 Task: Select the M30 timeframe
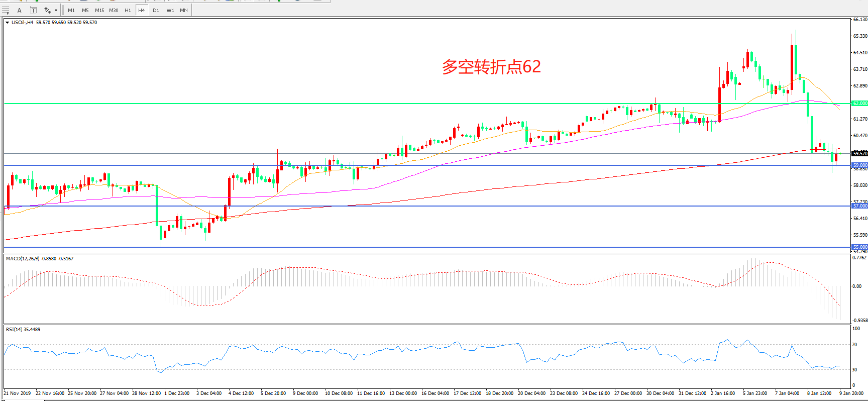coord(114,10)
